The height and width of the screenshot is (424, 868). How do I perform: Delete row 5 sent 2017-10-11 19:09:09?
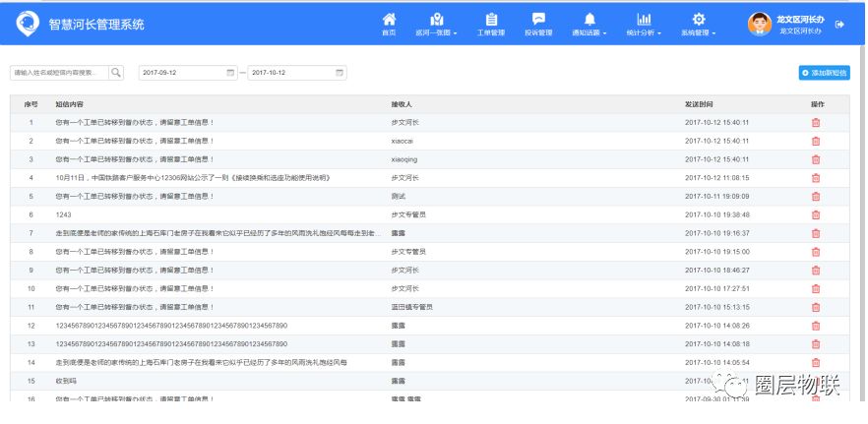pos(816,197)
